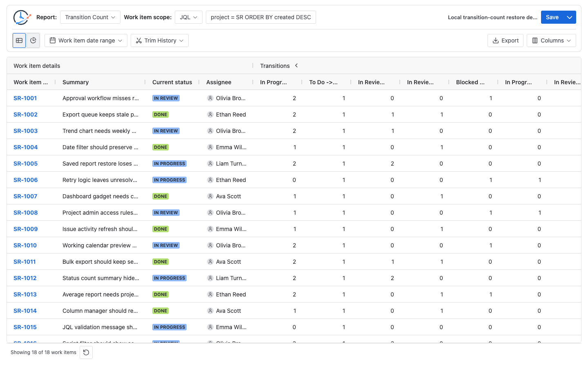The image size is (588, 368).
Task: Click Ava Scott avatar in SR-1007 row
Action: pyautogui.click(x=210, y=196)
